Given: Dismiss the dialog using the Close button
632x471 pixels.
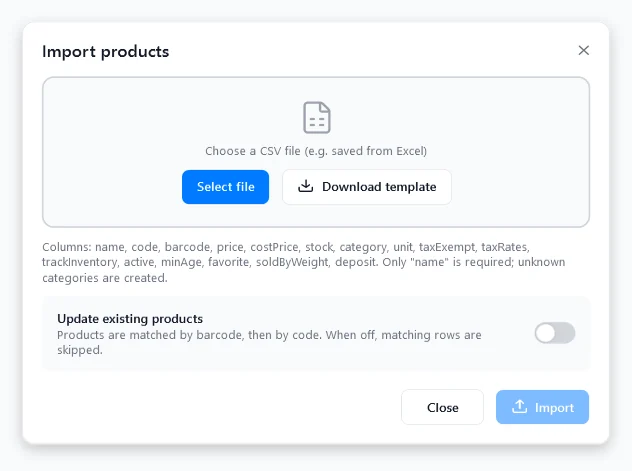Looking at the screenshot, I should (442, 407).
